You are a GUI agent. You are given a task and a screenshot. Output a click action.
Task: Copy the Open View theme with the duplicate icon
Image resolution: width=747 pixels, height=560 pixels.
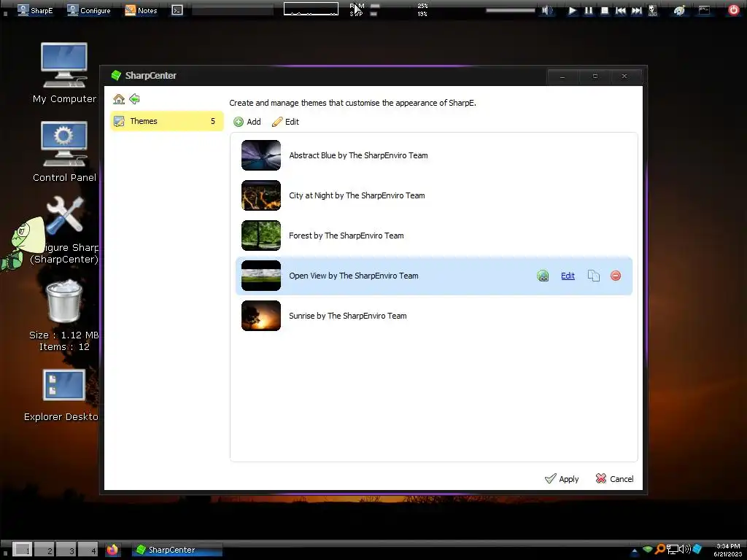pyautogui.click(x=594, y=276)
